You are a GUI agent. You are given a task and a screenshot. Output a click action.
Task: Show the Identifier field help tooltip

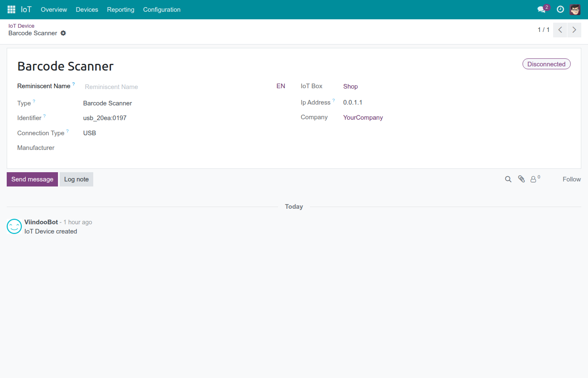[x=45, y=116]
